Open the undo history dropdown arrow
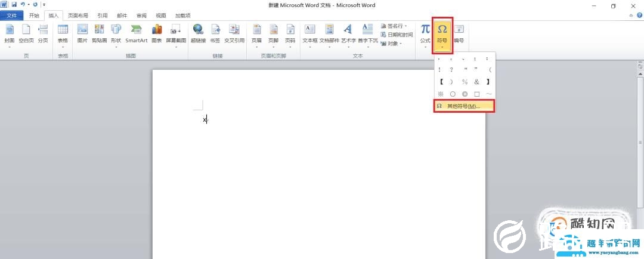Viewport: 644px width, 259px height. click(x=29, y=5)
